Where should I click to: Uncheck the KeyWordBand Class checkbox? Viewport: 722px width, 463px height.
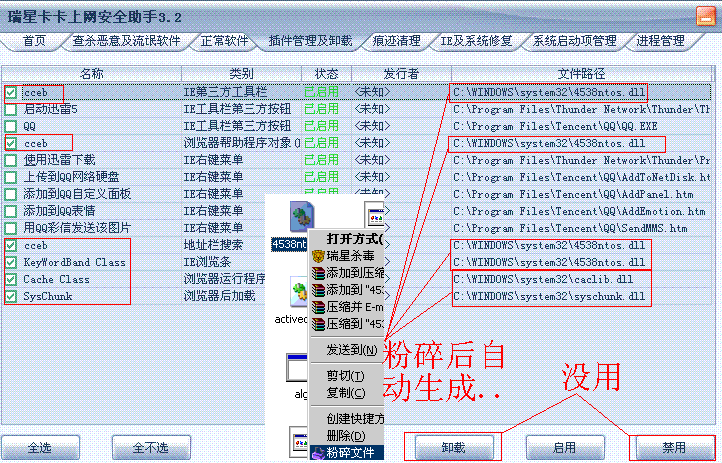point(11,263)
